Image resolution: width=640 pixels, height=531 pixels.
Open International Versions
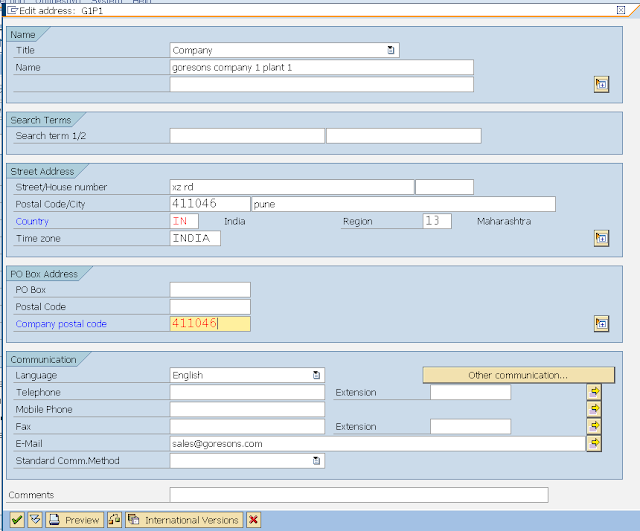pyautogui.click(x=184, y=520)
